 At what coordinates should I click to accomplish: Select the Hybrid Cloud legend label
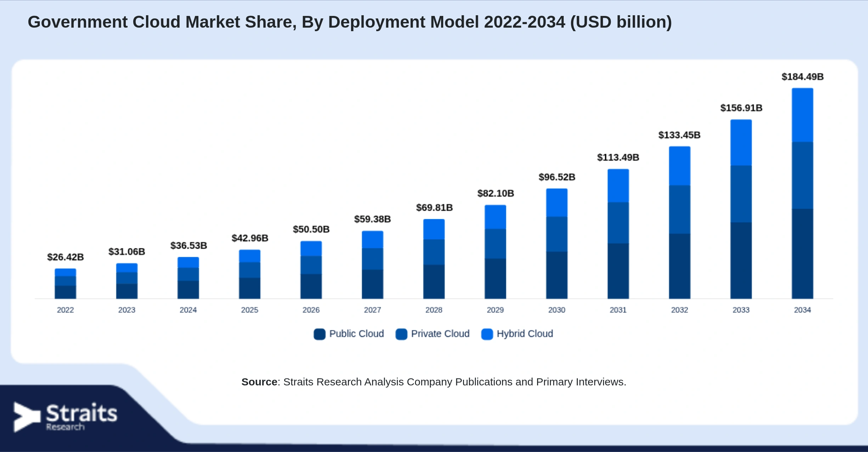point(525,334)
